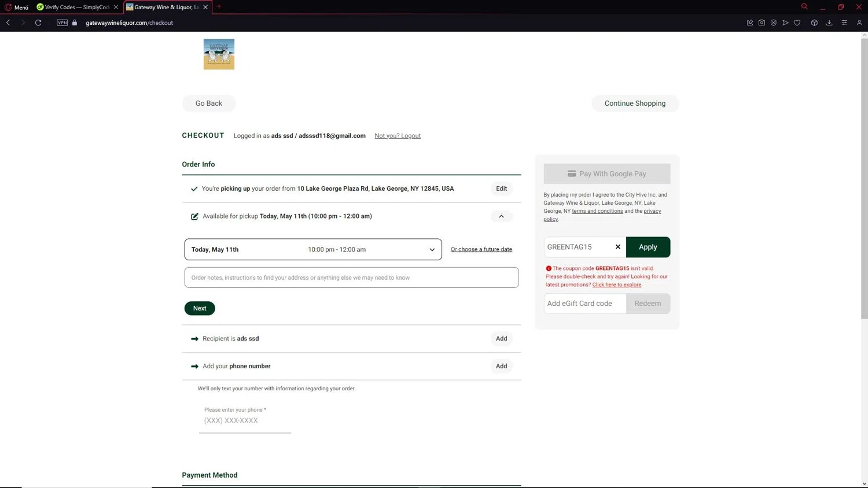This screenshot has width=868, height=488.
Task: Open the ad blocker shield icon
Action: (x=773, y=23)
